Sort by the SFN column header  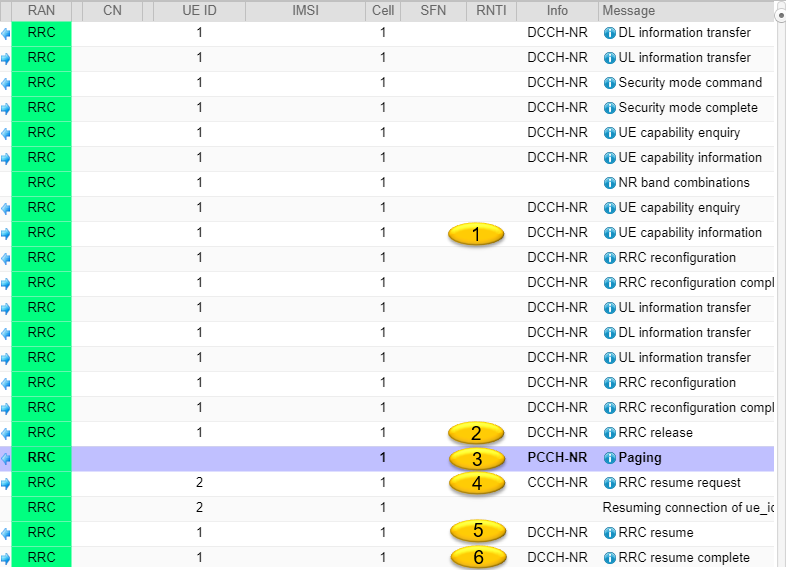click(433, 11)
